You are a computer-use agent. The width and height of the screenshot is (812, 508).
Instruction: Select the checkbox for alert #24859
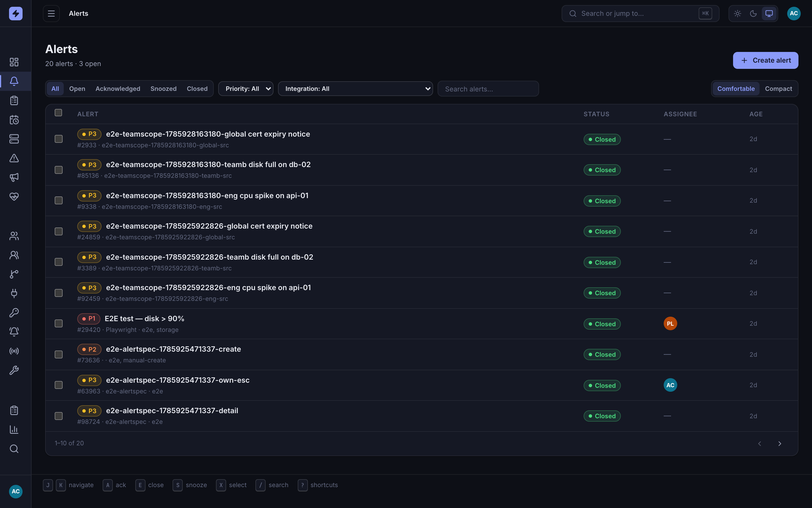pos(59,231)
